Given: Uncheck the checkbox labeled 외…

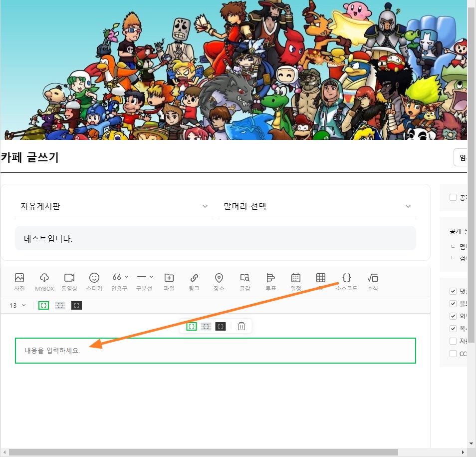Looking at the screenshot, I should click(453, 316).
